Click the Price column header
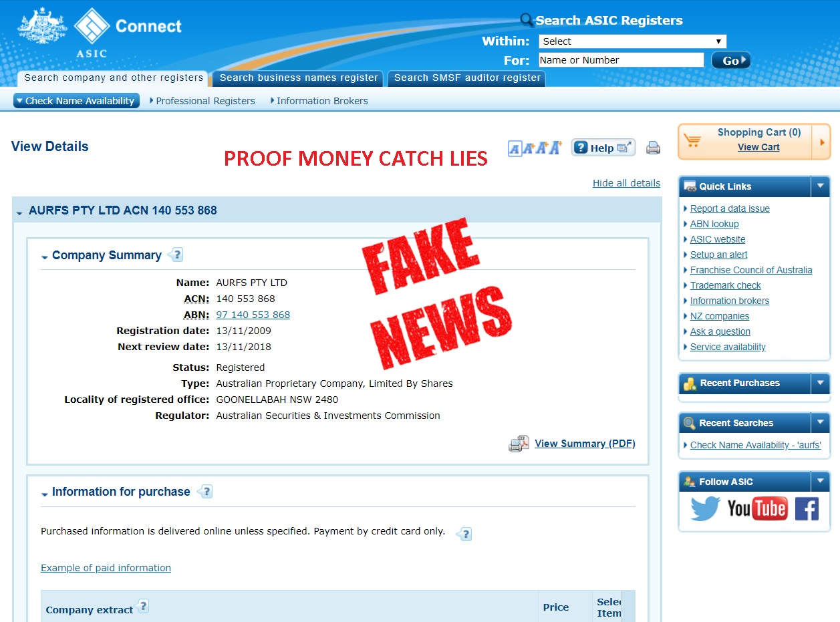Screen dimensions: 840x622 point(556,607)
